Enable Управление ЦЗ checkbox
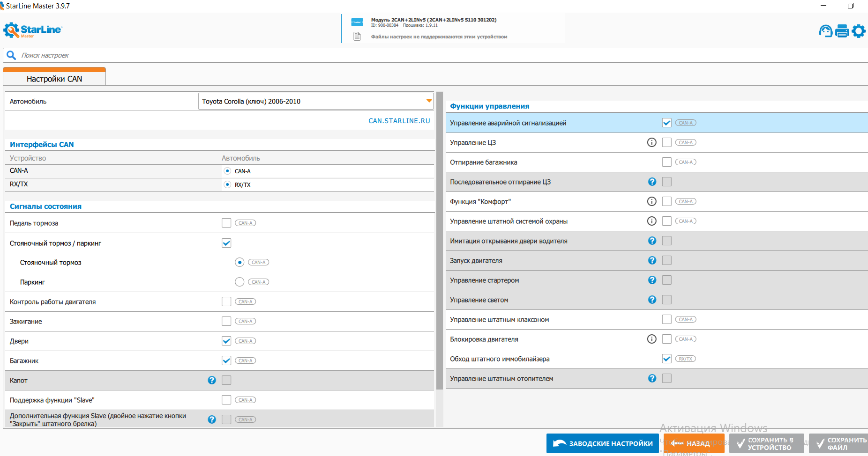The width and height of the screenshot is (868, 456). point(666,142)
